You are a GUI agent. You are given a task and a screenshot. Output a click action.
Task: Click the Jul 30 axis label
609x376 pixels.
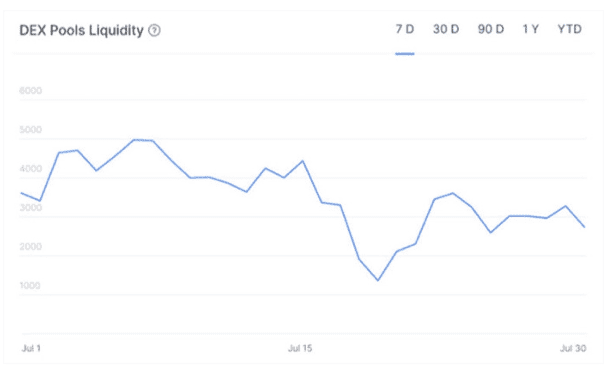pyautogui.click(x=573, y=348)
